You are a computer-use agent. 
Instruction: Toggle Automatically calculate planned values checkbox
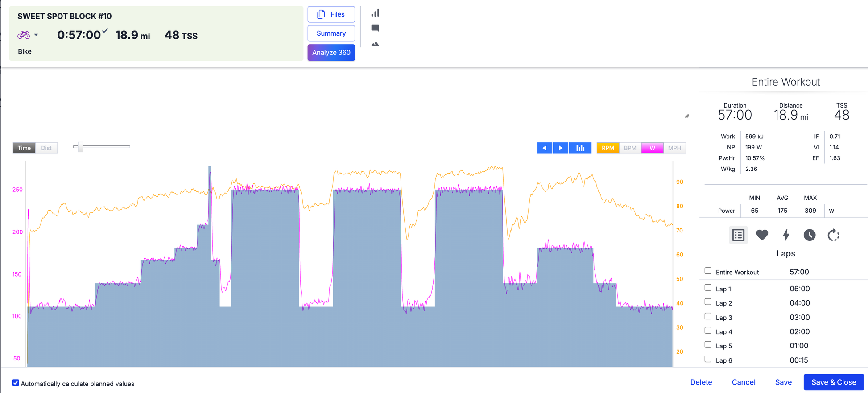pyautogui.click(x=16, y=383)
